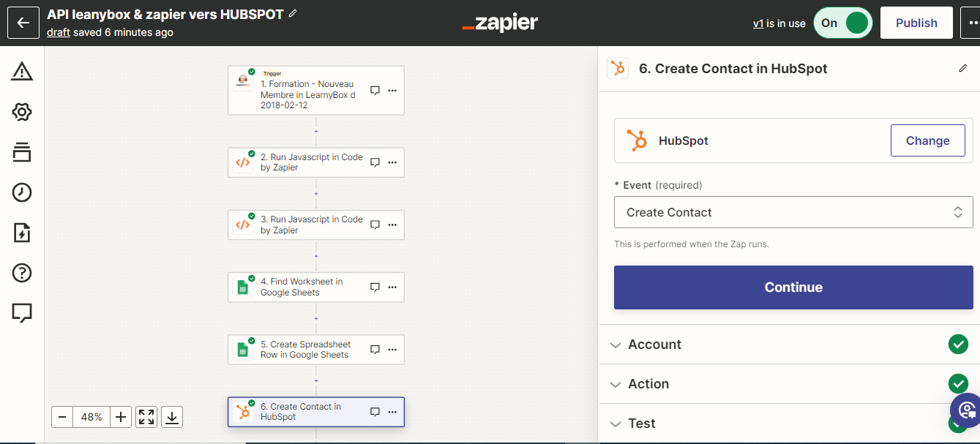Fit the workflow to view
Image resolution: width=980 pixels, height=444 pixels.
146,417
